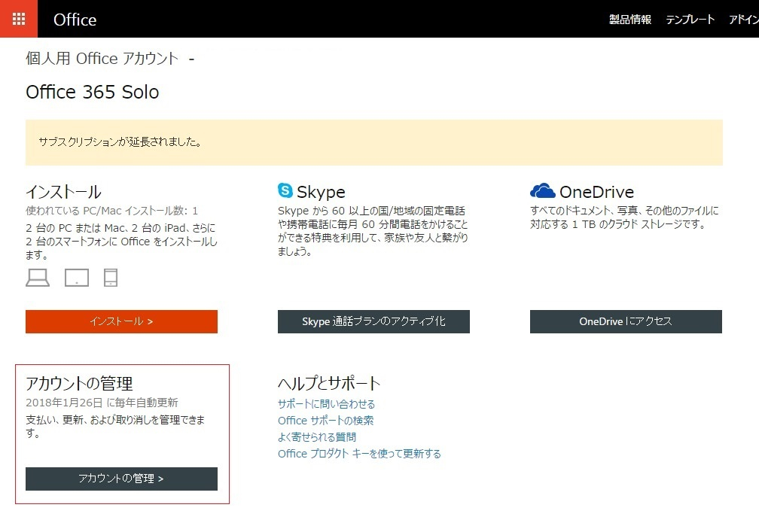Click the Office logo text in header
The image size is (759, 532).
[75, 20]
